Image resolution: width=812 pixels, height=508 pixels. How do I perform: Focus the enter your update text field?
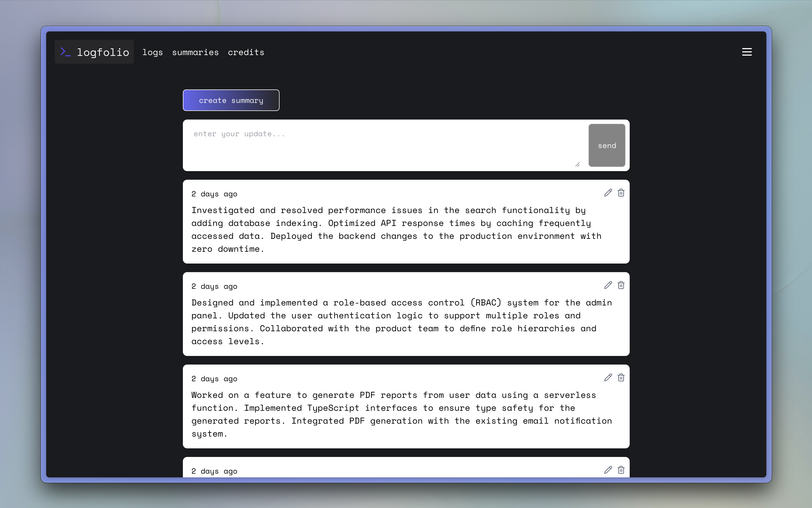point(383,145)
